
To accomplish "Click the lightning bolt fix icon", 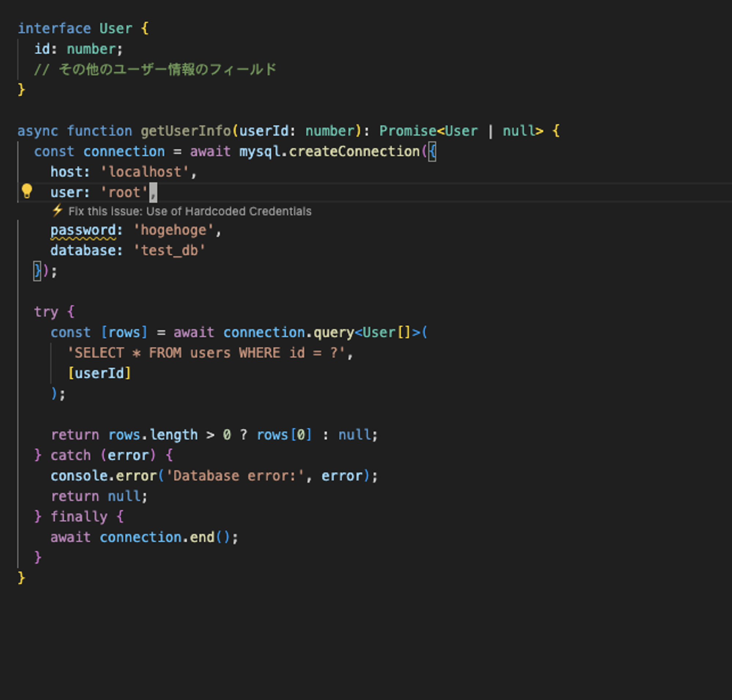I will pos(57,211).
